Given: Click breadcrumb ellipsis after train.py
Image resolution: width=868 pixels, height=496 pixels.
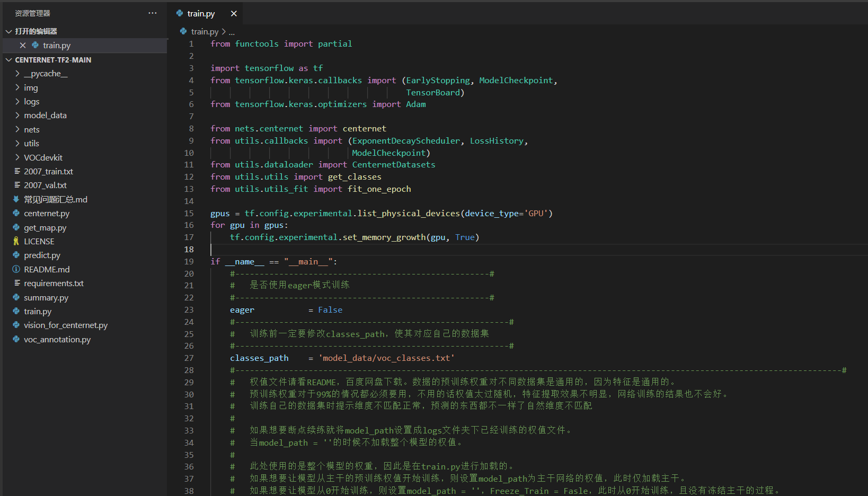Looking at the screenshot, I should pyautogui.click(x=232, y=32).
